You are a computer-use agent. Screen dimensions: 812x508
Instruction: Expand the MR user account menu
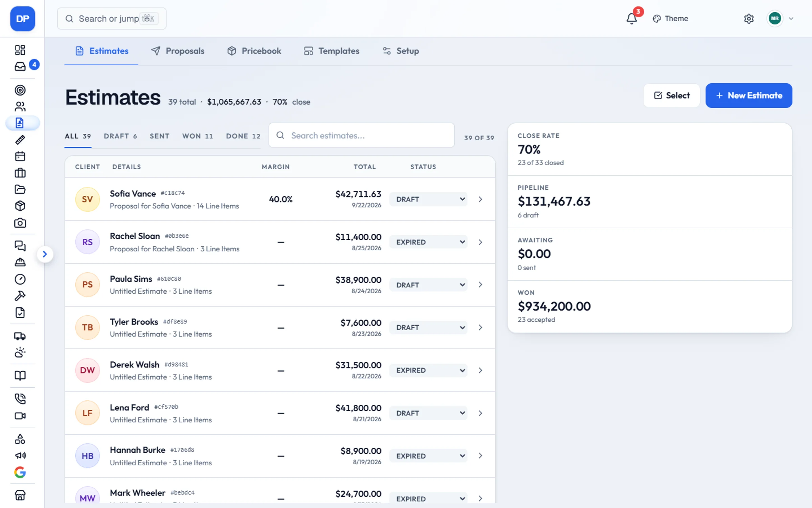click(x=781, y=18)
